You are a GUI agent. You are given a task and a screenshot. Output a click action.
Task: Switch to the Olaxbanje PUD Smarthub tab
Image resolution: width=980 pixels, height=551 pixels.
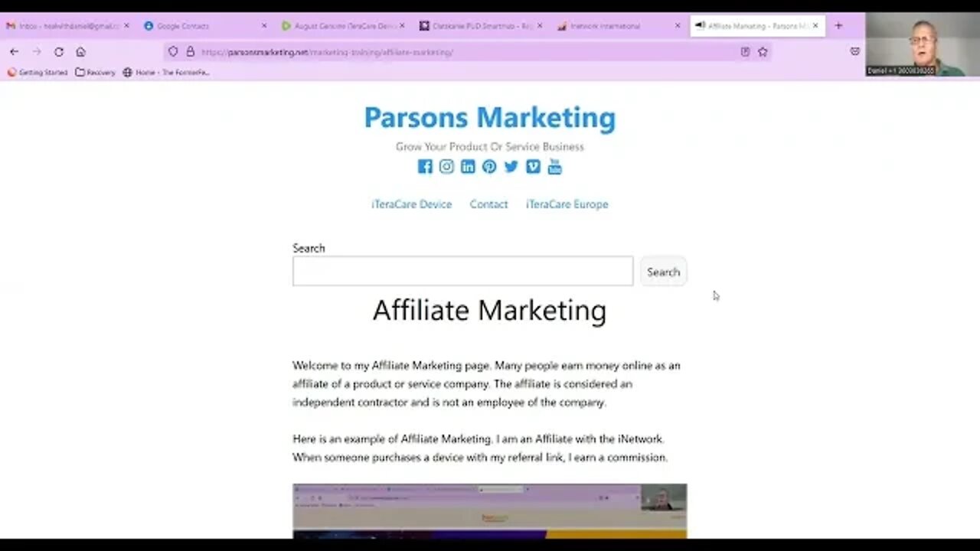point(479,26)
